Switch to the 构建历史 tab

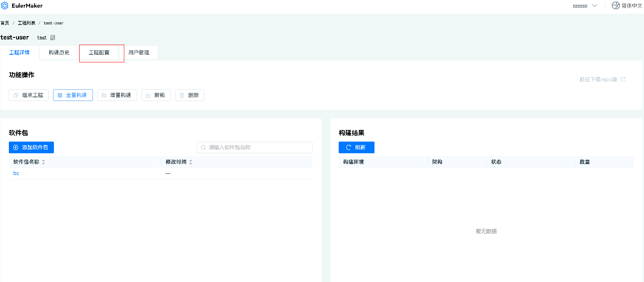click(x=59, y=53)
